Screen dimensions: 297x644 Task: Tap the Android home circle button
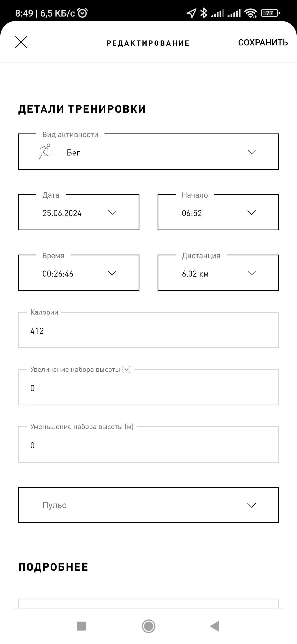[x=148, y=626]
